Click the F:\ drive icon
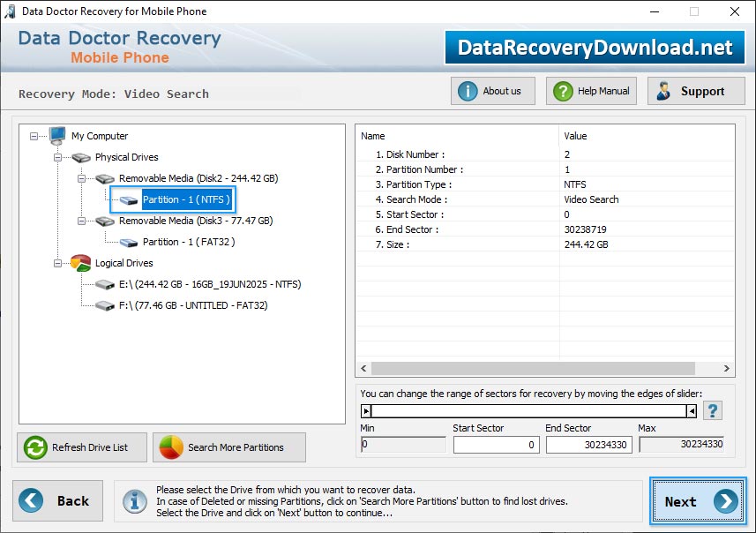 105,306
